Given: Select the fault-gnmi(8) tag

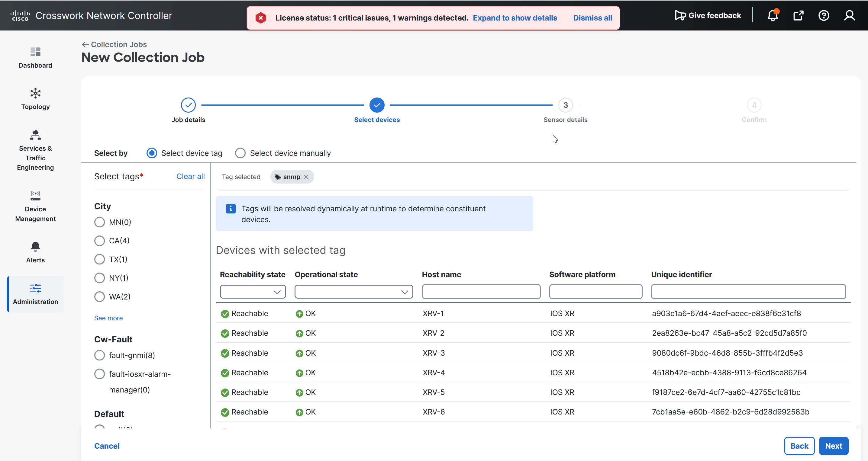Looking at the screenshot, I should point(99,355).
